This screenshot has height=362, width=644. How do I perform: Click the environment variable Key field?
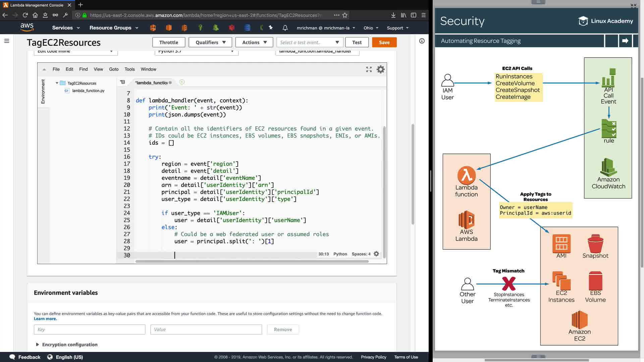(89, 329)
